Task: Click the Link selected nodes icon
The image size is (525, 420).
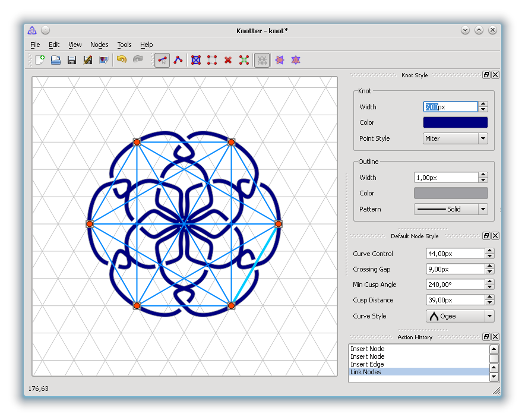Action: pyautogui.click(x=196, y=60)
